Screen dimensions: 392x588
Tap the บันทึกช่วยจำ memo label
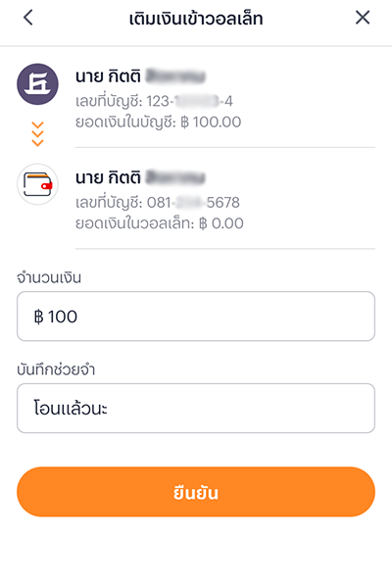tap(56, 369)
